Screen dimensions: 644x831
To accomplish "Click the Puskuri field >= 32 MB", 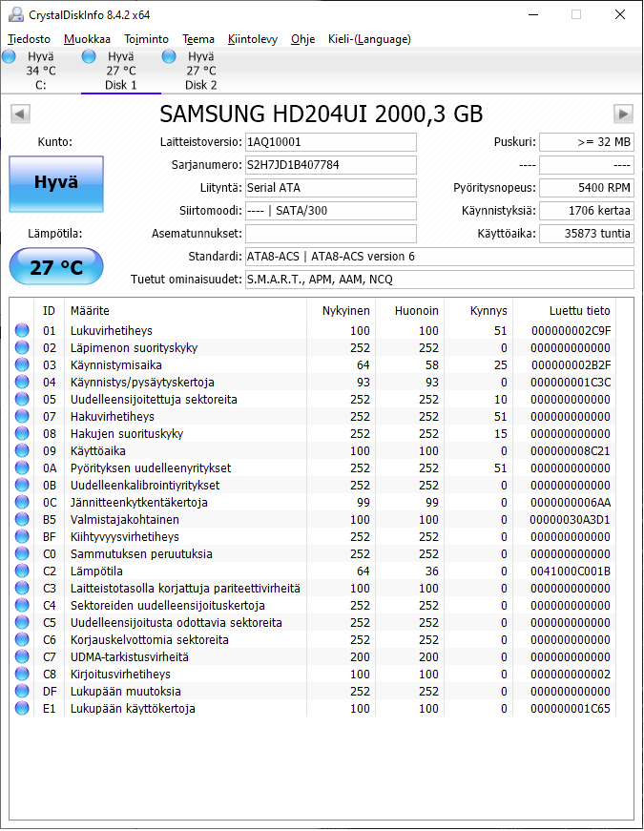I will click(x=587, y=142).
